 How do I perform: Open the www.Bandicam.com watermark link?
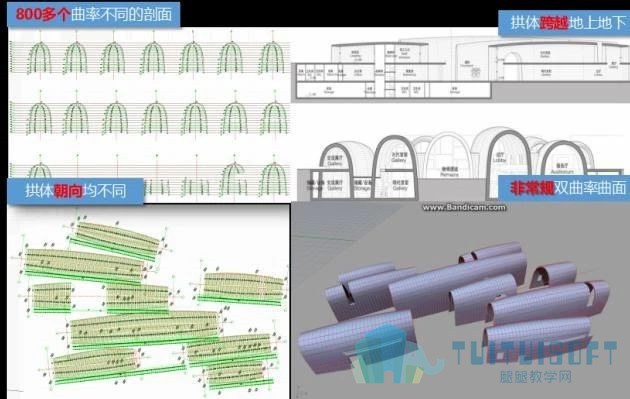point(464,207)
